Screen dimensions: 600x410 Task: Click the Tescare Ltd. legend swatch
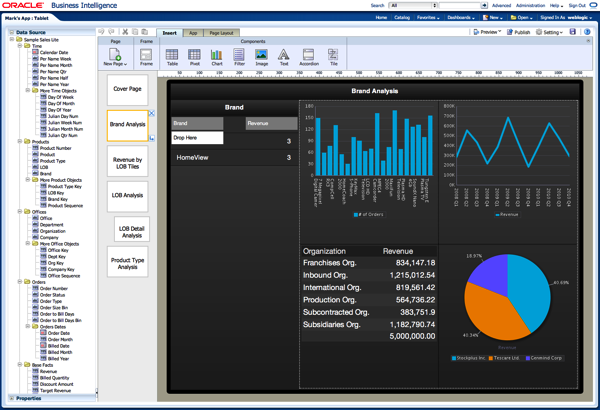[x=491, y=358]
